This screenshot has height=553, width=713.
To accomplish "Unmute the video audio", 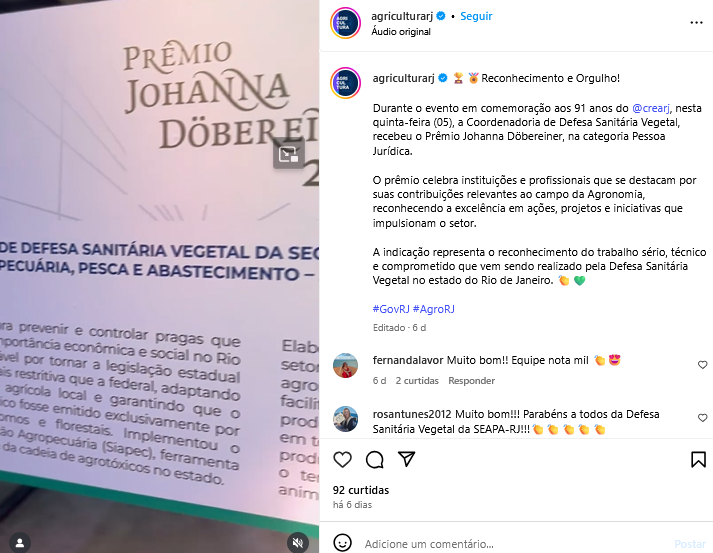I will [x=298, y=543].
